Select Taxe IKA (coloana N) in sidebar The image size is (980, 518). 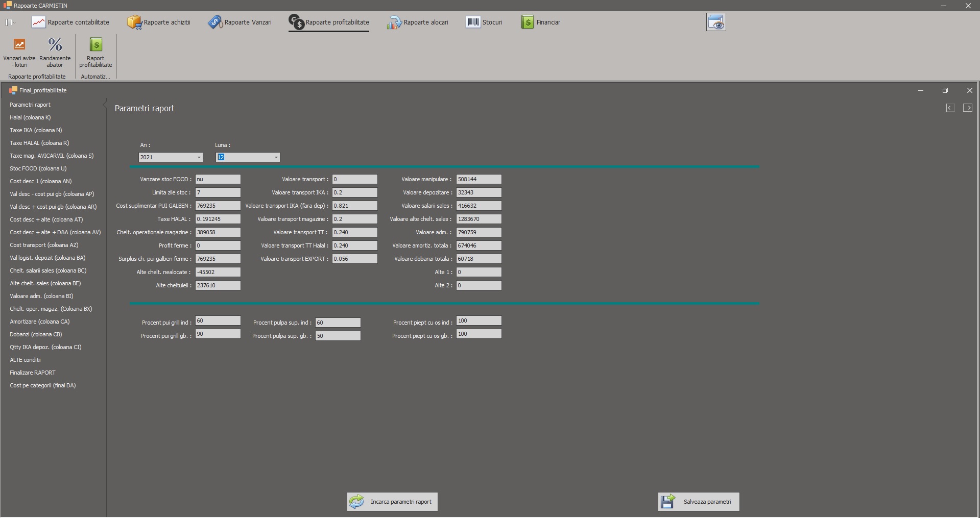pyautogui.click(x=36, y=130)
